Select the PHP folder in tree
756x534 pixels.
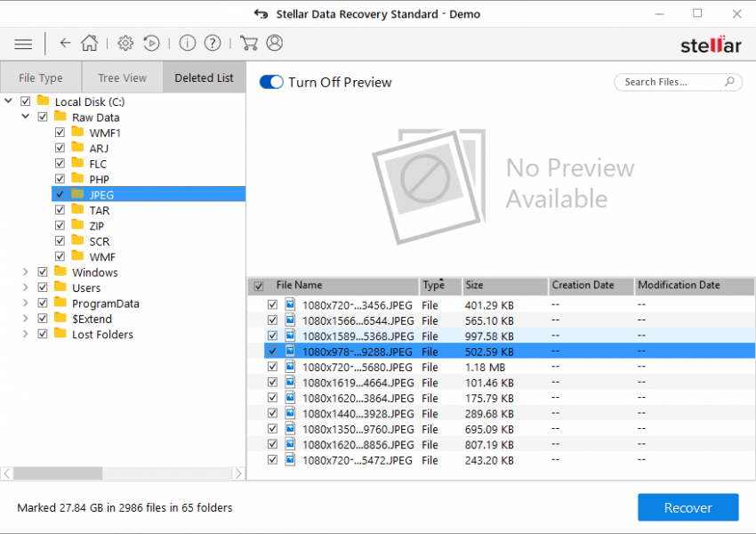pos(99,179)
